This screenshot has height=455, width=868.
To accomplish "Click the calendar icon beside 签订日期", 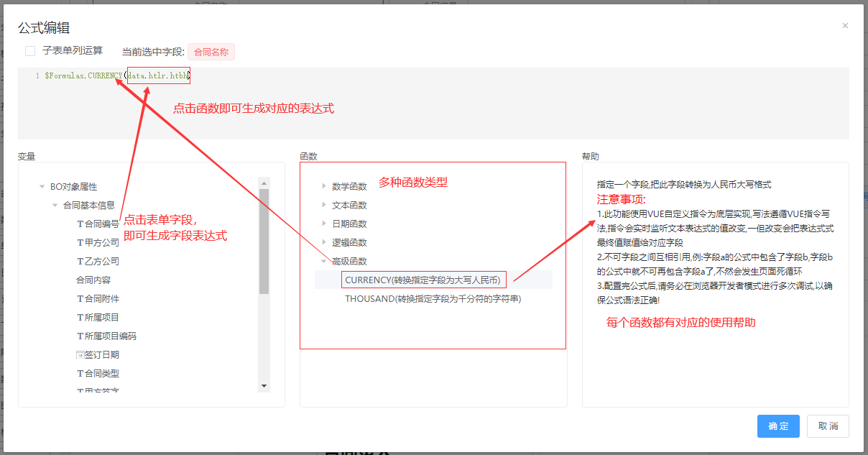I will 80,354.
